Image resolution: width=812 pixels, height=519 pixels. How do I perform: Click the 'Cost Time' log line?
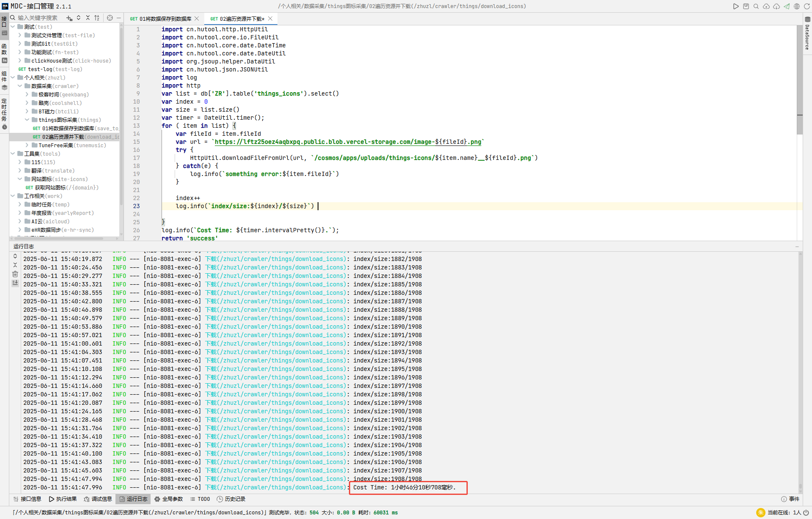pos(239,487)
